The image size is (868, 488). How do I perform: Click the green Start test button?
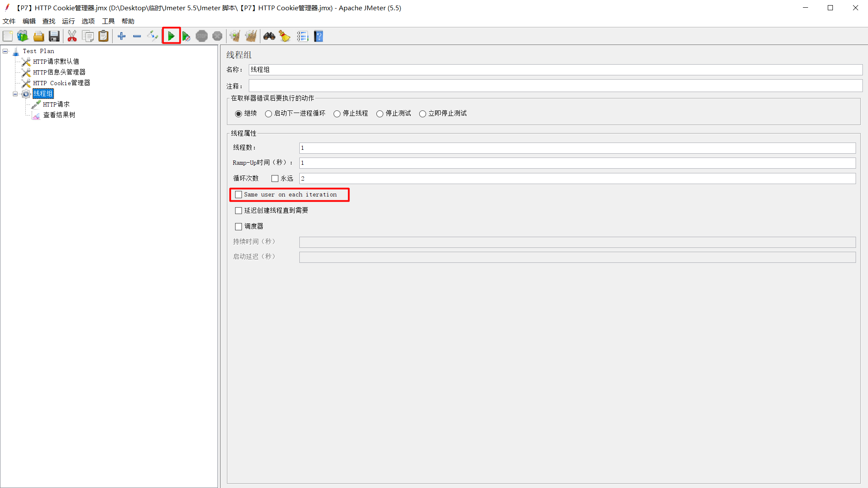(171, 36)
